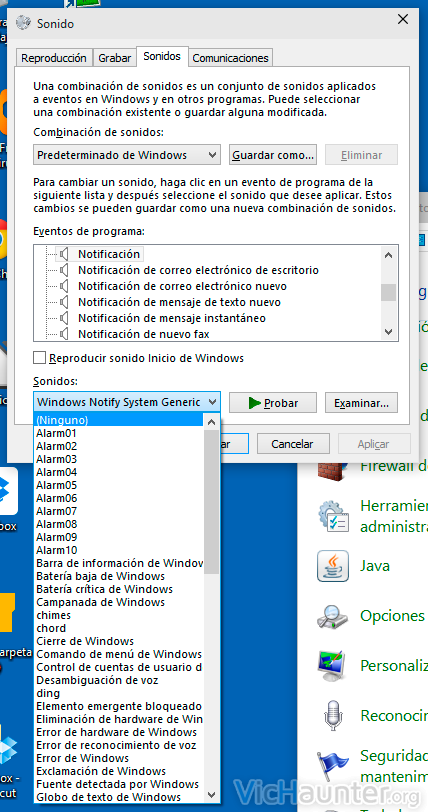Pick Alarm06 from the list
Viewport: 428px width, 812px height.
(x=119, y=498)
